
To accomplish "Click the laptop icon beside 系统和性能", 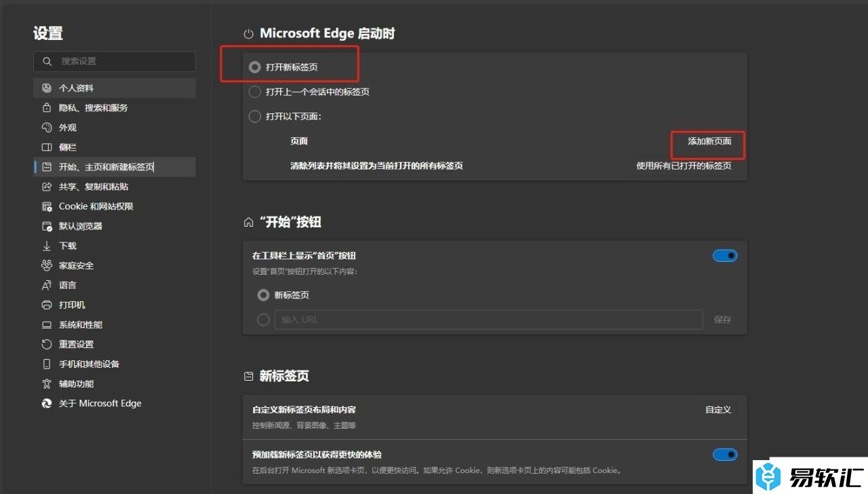I will [x=47, y=324].
